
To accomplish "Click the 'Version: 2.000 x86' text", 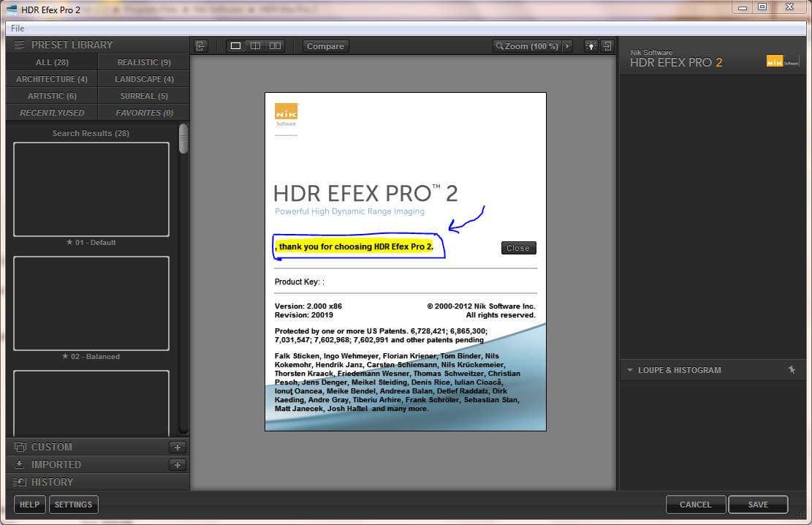I will (308, 306).
